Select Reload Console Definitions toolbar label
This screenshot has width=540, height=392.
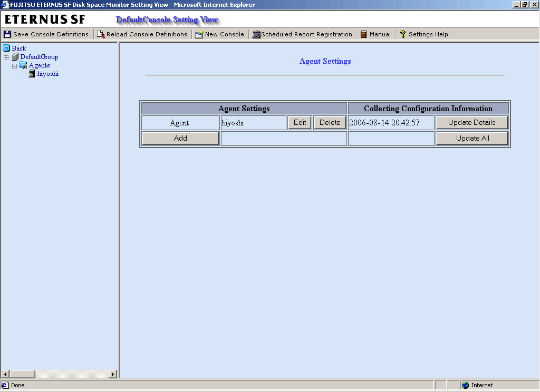[147, 34]
